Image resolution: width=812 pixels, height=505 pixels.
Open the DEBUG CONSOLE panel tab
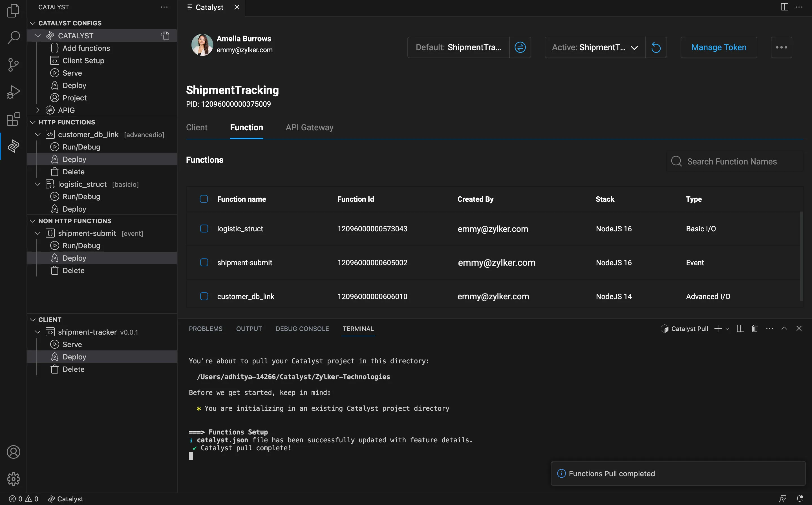coord(302,329)
